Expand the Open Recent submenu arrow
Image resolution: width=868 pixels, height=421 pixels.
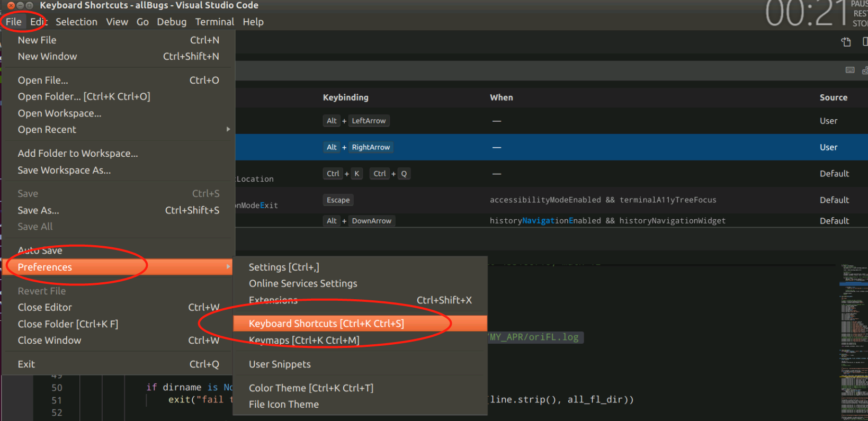coord(228,129)
